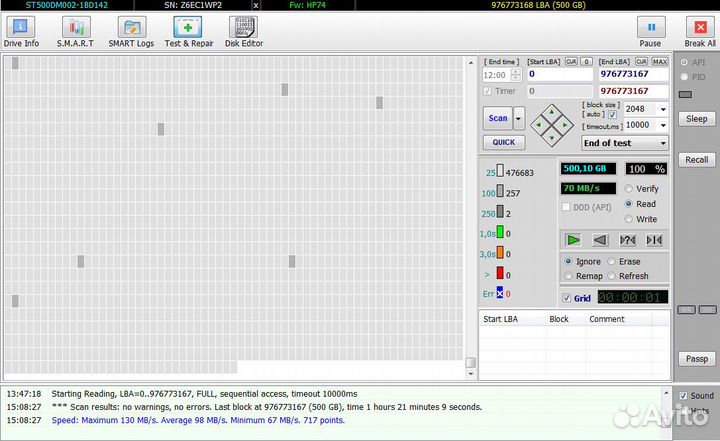Toggle the Grid checkbox
720x441 pixels.
pyautogui.click(x=568, y=298)
